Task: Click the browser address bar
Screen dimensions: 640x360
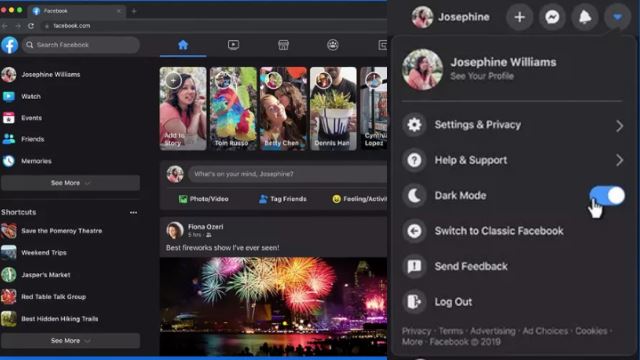Action: pyautogui.click(x=214, y=26)
